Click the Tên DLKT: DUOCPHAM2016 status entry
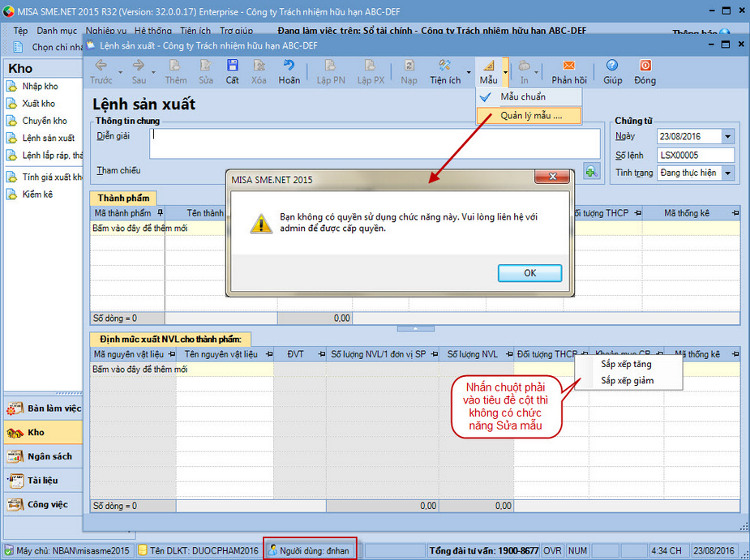750x560 pixels. 198,550
